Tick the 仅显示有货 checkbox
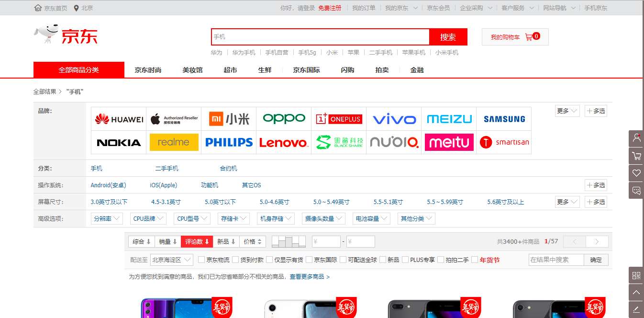 269,260
